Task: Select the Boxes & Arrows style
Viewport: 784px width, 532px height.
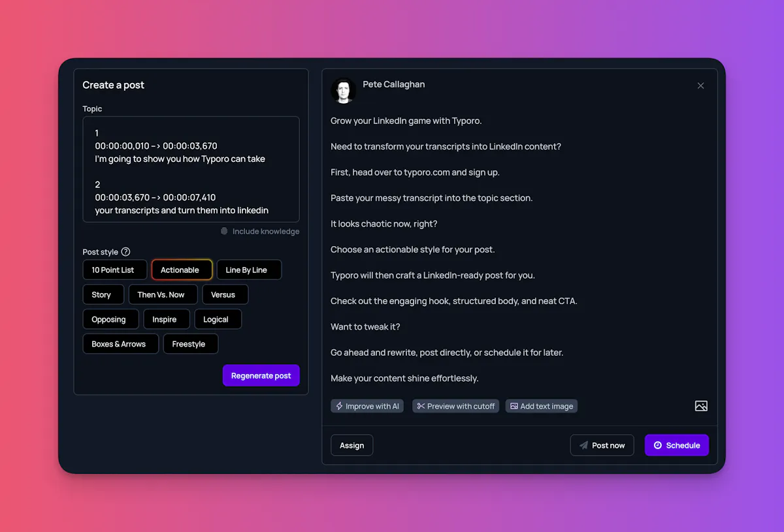Action: click(x=120, y=344)
